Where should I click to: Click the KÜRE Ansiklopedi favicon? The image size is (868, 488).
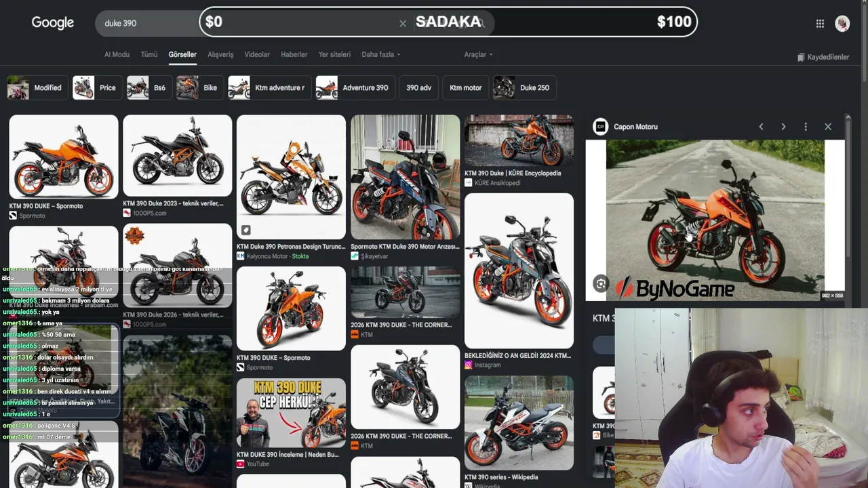coord(469,183)
